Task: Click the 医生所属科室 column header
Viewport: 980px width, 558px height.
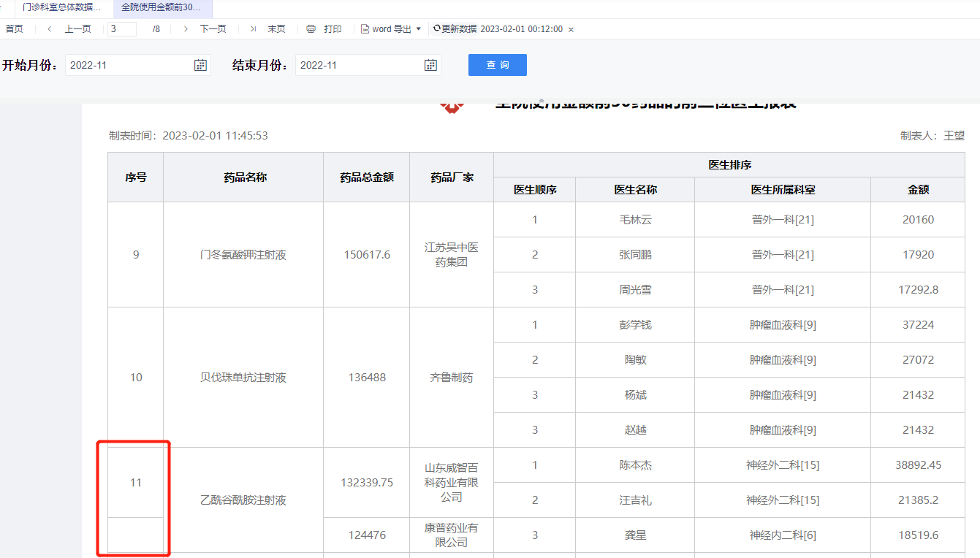Action: point(783,189)
